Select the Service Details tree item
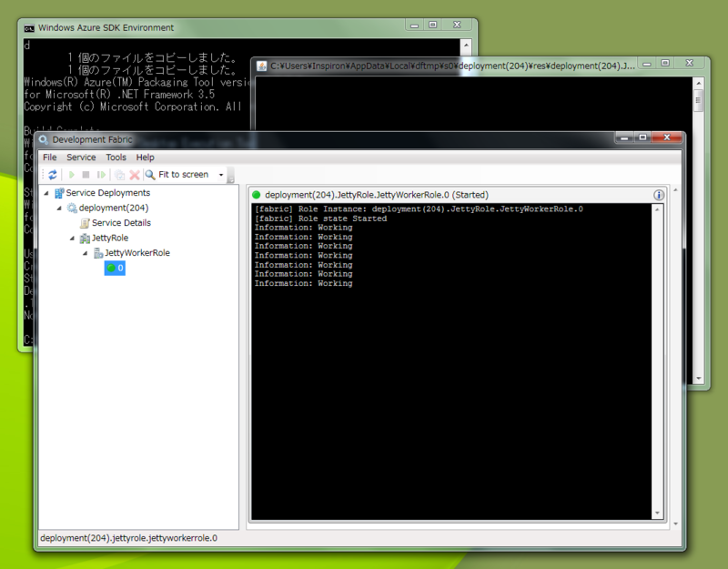 (x=122, y=223)
